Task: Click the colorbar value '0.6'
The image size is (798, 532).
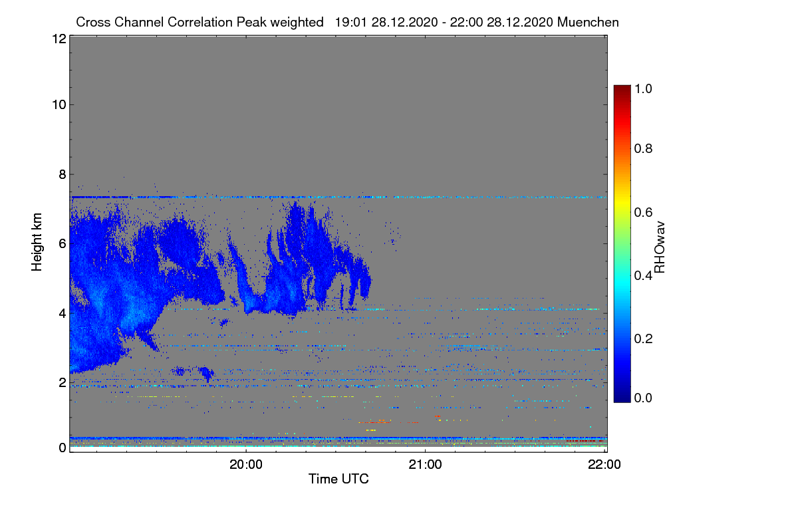Action: (643, 211)
